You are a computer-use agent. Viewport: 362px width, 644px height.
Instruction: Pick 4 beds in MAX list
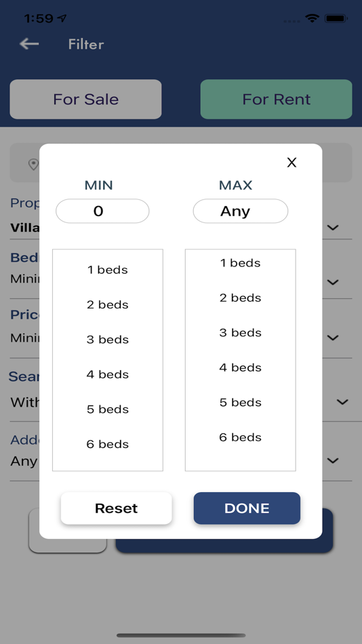(241, 367)
